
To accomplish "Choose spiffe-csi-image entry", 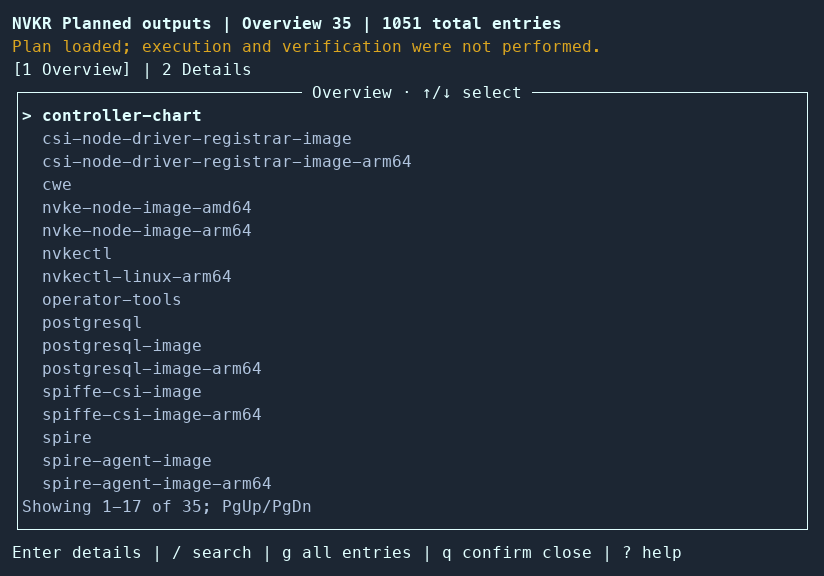I will pos(412,392).
